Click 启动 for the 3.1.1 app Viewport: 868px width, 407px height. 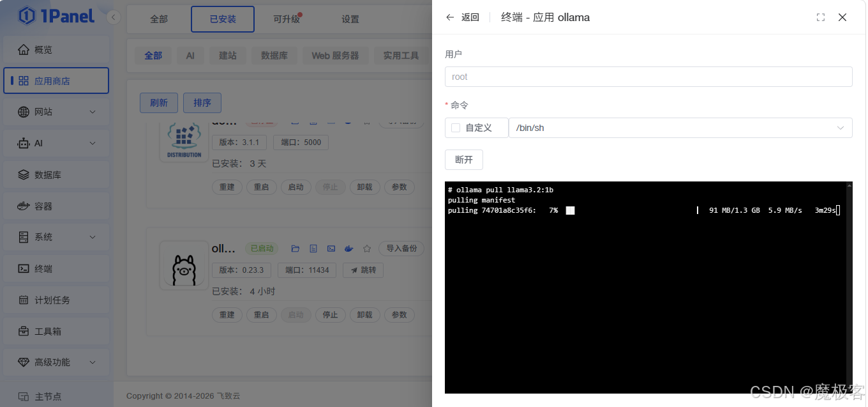tap(296, 187)
